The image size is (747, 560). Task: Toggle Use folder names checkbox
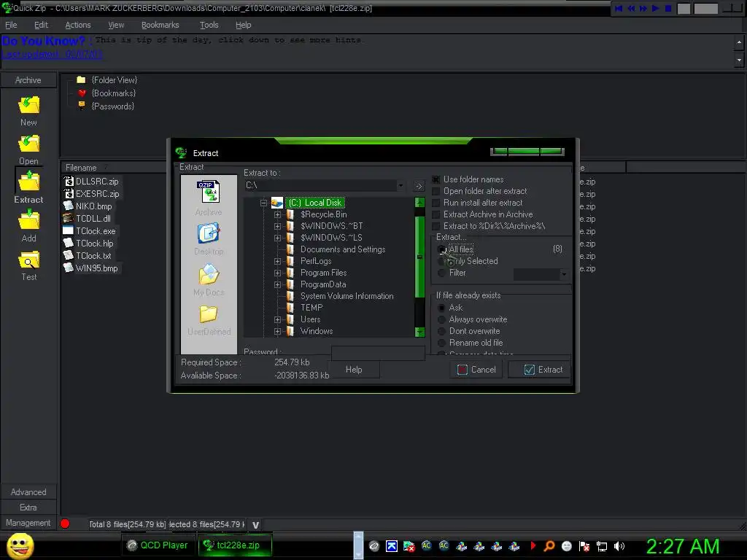click(x=436, y=179)
